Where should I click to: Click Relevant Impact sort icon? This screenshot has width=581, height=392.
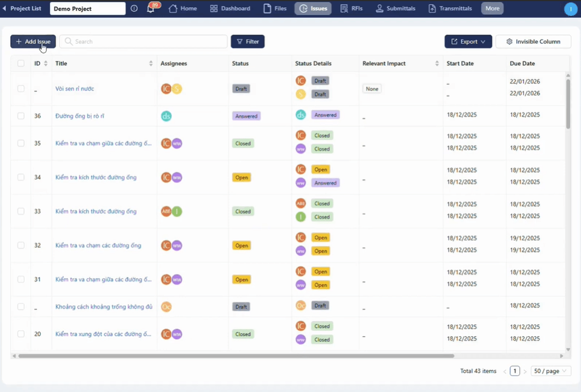(437, 63)
